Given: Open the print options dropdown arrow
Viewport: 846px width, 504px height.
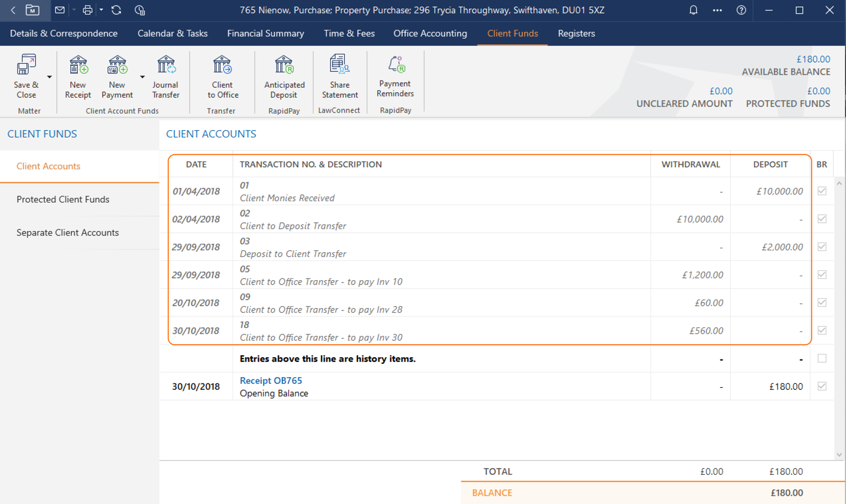Looking at the screenshot, I should [x=101, y=10].
